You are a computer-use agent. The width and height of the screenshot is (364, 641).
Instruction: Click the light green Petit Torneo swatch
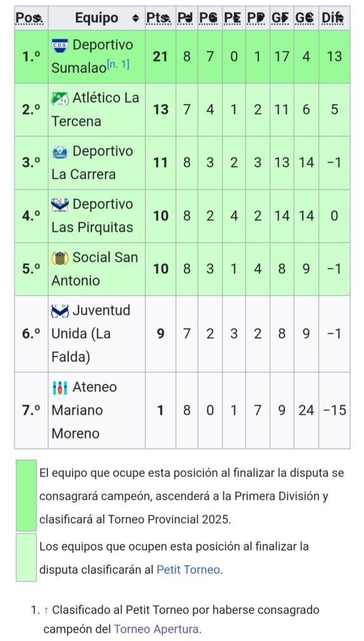26,557
